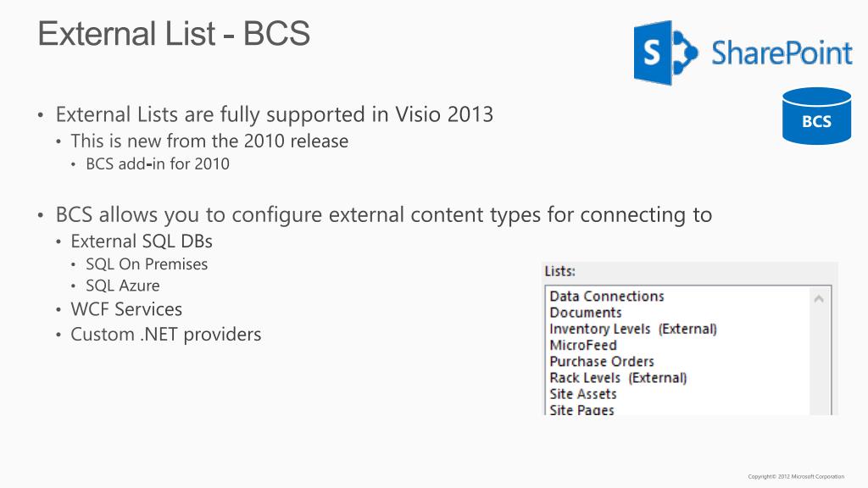The height and width of the screenshot is (488, 868).
Task: Choose Inventory Levels (External) list
Action: (633, 330)
